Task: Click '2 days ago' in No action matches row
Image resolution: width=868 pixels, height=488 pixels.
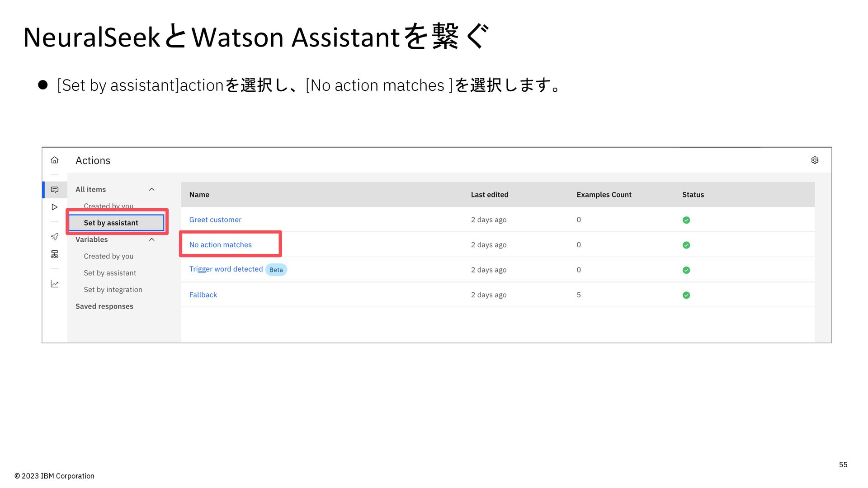Action: (x=489, y=244)
